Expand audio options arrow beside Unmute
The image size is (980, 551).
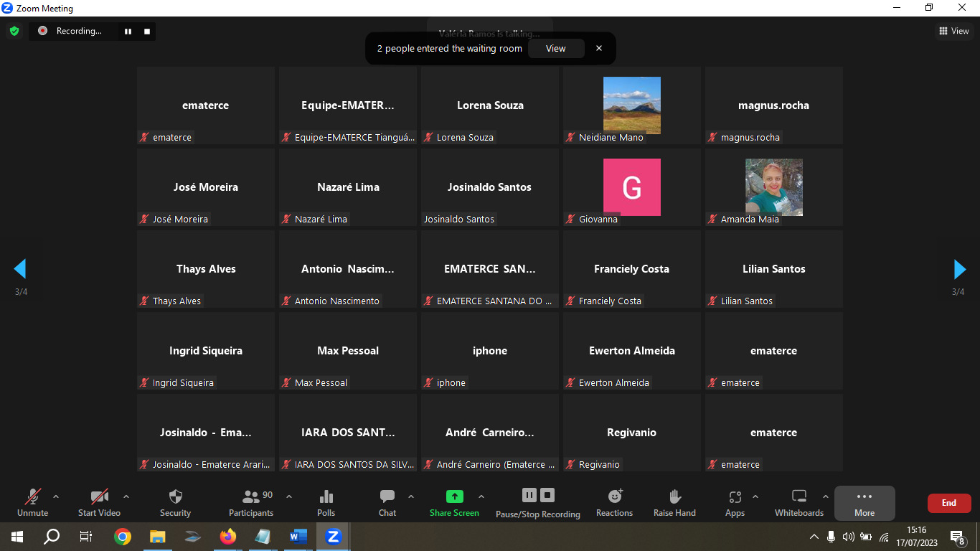click(56, 496)
